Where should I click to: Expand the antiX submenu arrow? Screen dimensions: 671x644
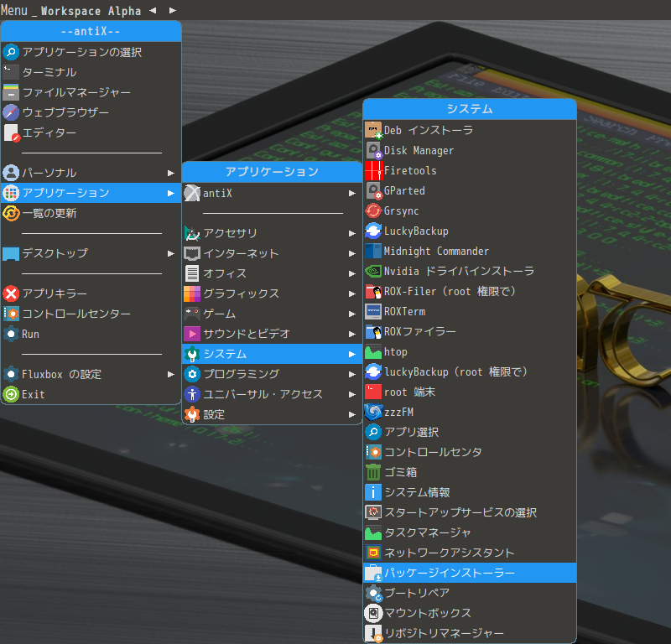click(x=351, y=194)
